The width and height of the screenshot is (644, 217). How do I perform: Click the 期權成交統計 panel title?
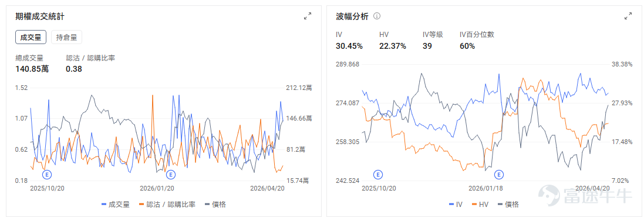(39, 16)
